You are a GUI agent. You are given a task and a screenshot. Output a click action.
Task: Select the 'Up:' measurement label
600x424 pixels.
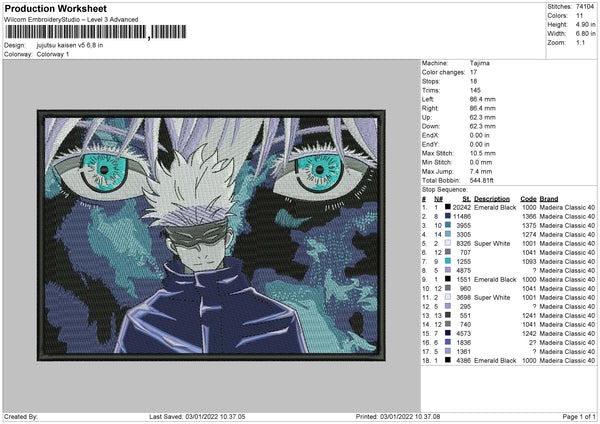tap(427, 117)
